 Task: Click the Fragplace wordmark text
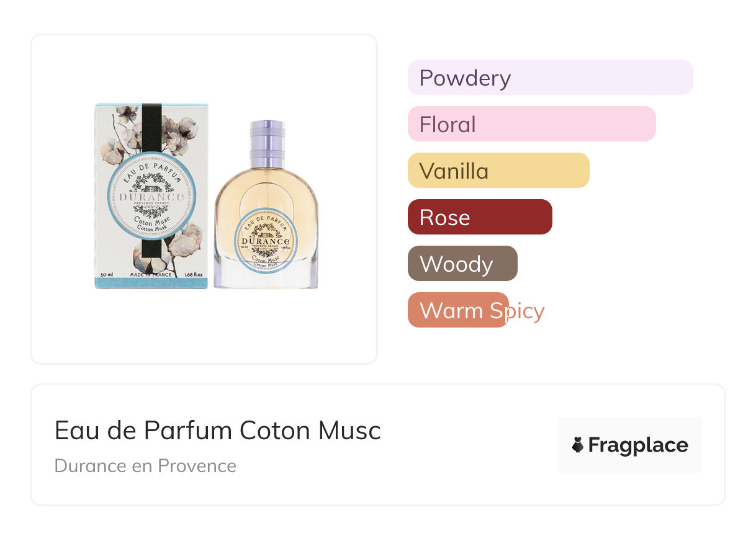point(638,445)
